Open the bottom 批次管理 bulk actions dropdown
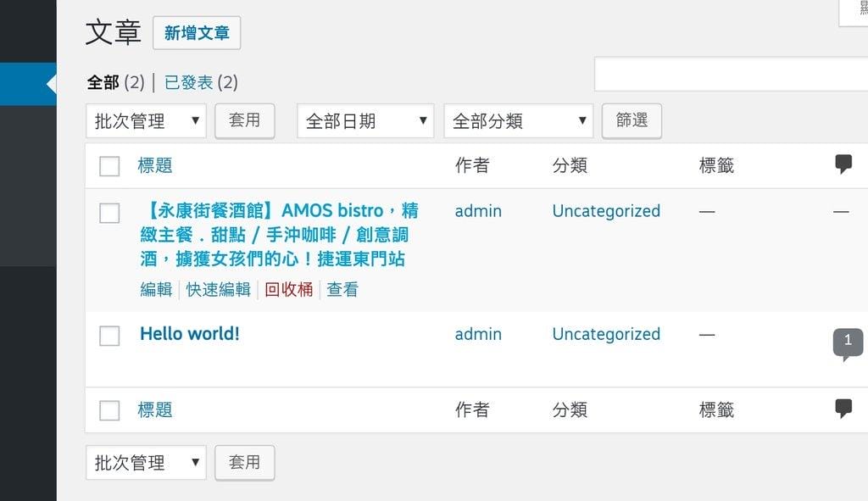868x501 pixels. click(146, 462)
